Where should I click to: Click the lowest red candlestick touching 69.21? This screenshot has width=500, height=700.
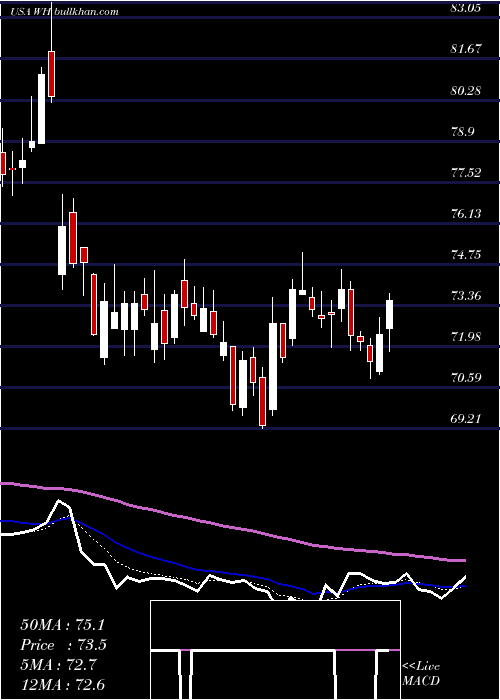(x=262, y=401)
